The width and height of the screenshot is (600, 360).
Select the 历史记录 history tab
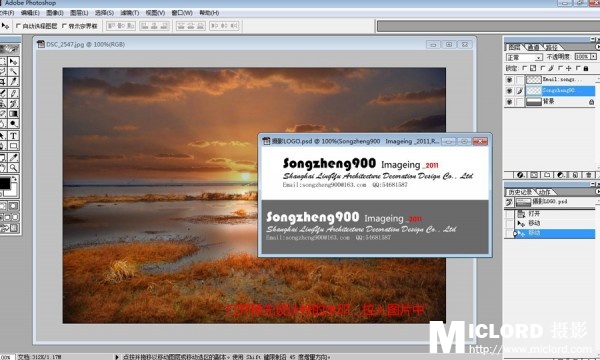tap(520, 192)
